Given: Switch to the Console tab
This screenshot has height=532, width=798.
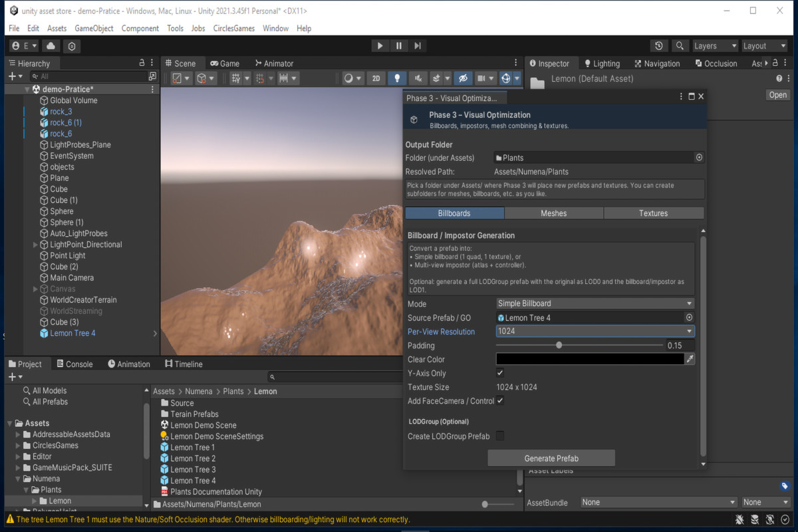Looking at the screenshot, I should pyautogui.click(x=74, y=364).
